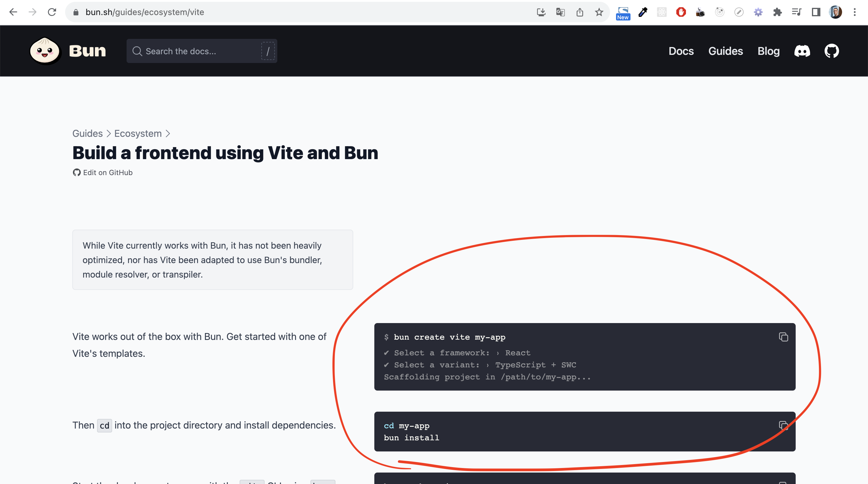868x484 pixels.
Task: Open the media control playlist button
Action: [x=797, y=12]
